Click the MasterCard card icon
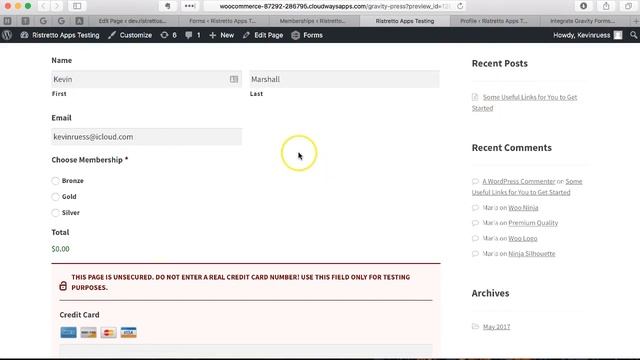Image resolution: width=640 pixels, height=360 pixels. coord(108,332)
